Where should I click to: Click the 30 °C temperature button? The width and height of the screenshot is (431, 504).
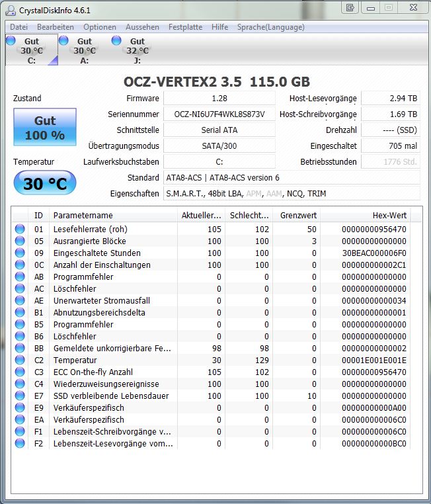click(x=45, y=183)
